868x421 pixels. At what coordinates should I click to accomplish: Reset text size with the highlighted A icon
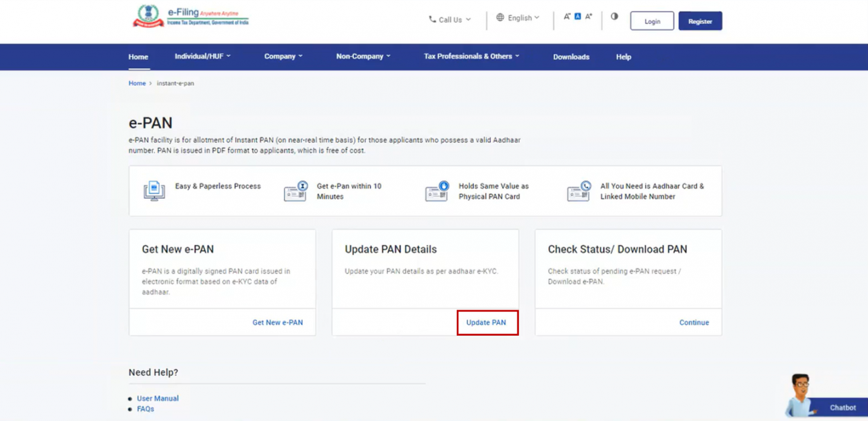[x=578, y=15]
